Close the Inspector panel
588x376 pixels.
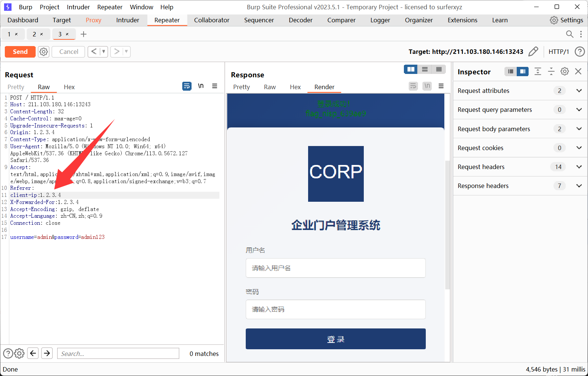tap(578, 71)
